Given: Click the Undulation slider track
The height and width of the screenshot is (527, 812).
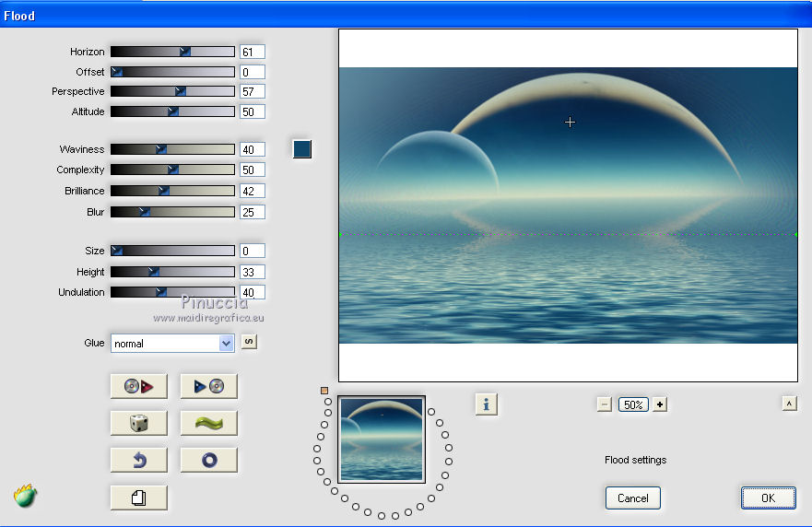Looking at the screenshot, I should tap(172, 292).
